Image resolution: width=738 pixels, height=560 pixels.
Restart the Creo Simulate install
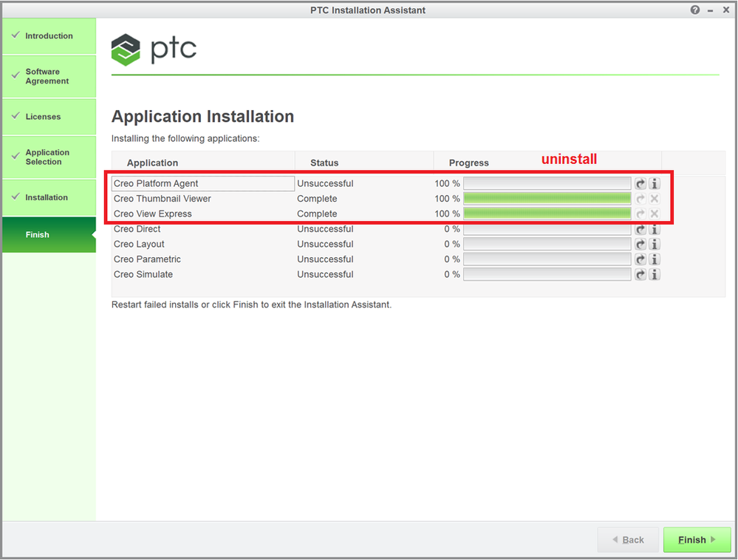pos(640,274)
